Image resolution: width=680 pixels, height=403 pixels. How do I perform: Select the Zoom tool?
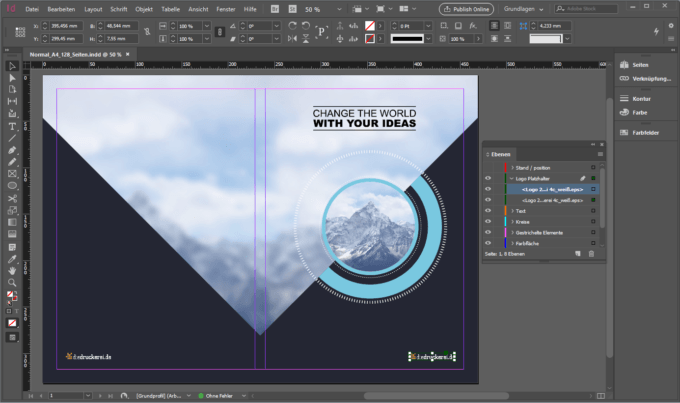[x=12, y=282]
